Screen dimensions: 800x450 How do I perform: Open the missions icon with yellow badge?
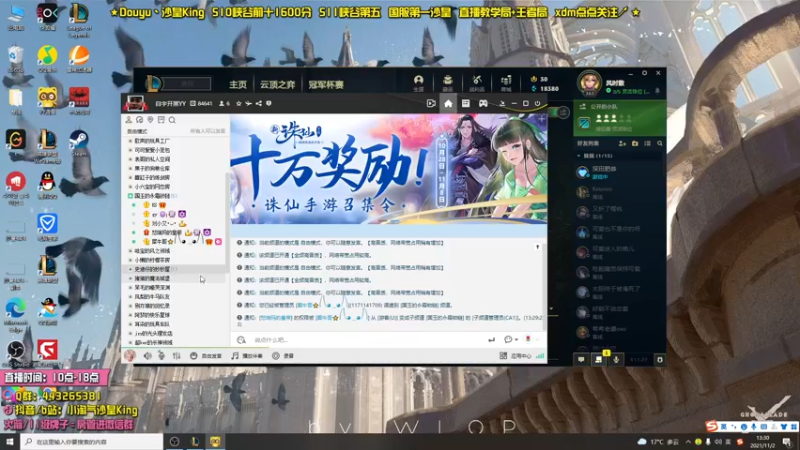tap(599, 359)
